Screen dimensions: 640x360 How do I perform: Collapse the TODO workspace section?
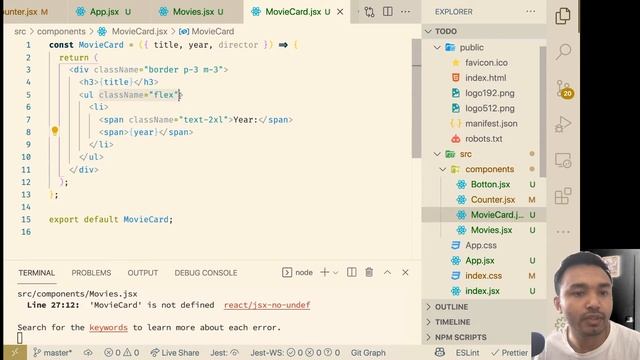point(484,31)
